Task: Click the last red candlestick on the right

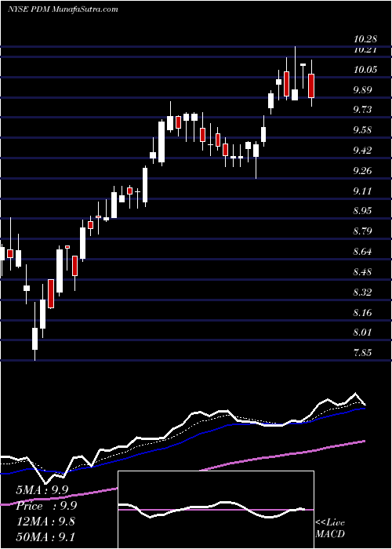Action: [x=311, y=84]
